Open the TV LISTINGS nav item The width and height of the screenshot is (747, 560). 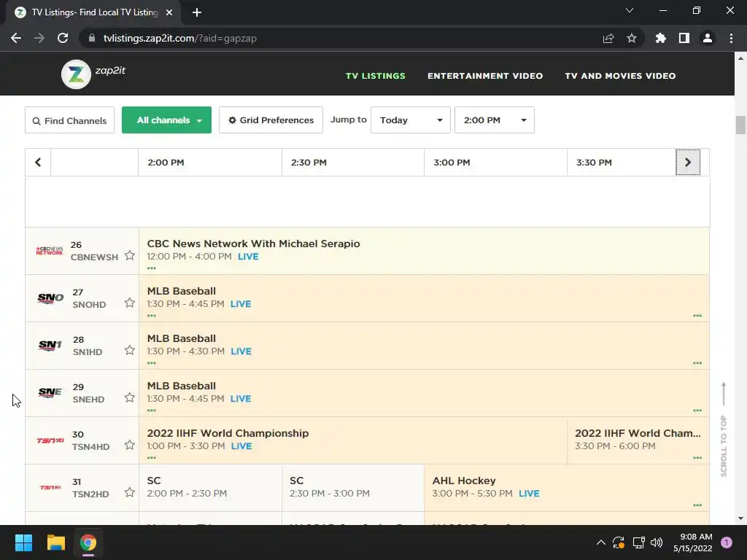[376, 76]
